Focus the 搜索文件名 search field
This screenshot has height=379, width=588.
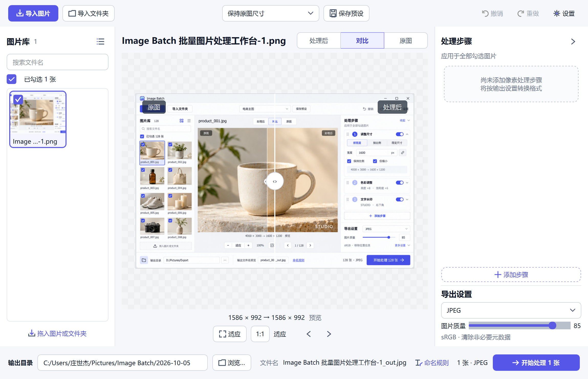click(58, 62)
